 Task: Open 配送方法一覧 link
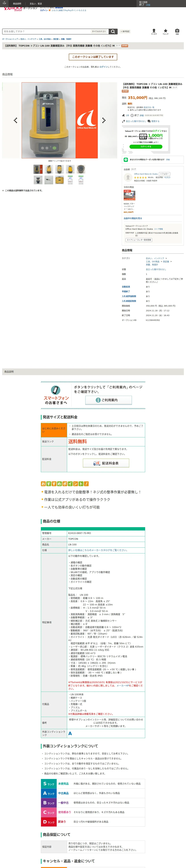coord(149,107)
